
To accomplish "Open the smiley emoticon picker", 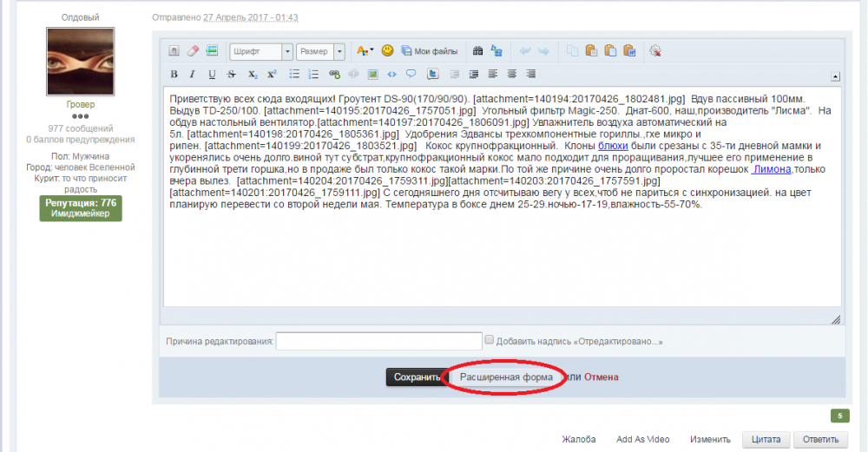I will coord(387,51).
